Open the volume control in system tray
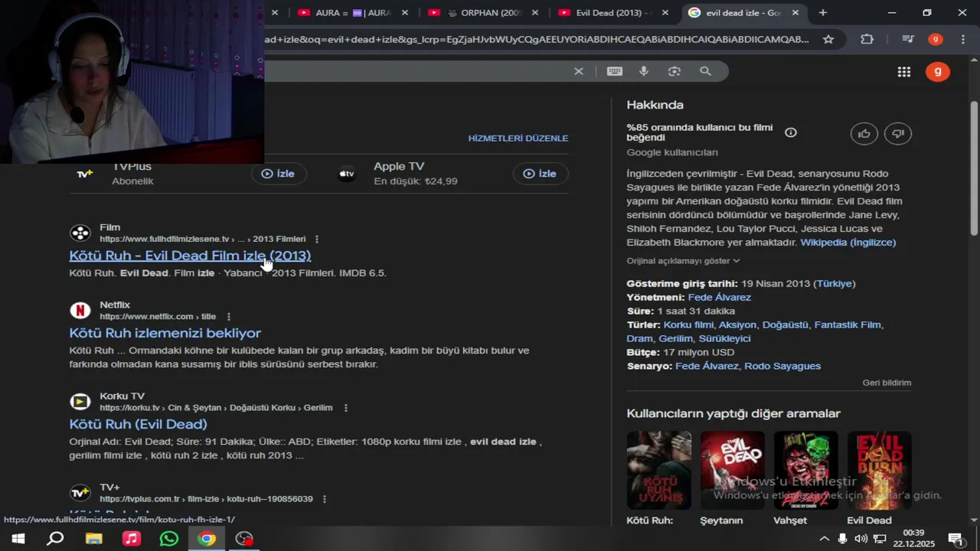 (x=861, y=539)
